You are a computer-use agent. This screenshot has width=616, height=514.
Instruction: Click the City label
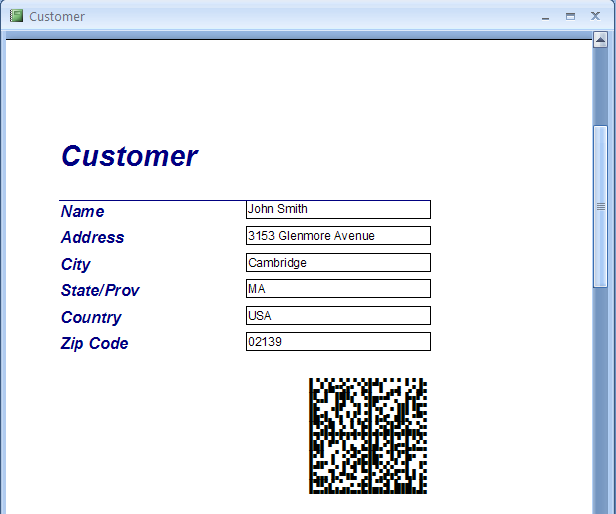pyautogui.click(x=75, y=264)
